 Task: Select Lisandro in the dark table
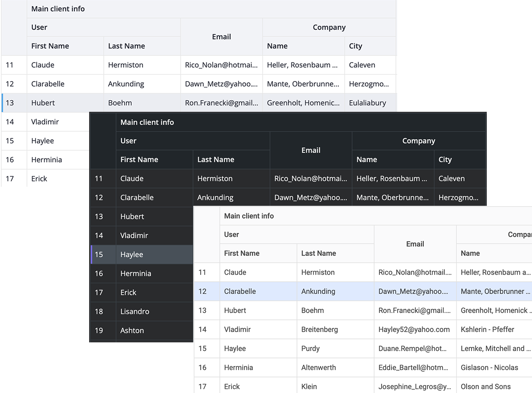click(x=135, y=311)
